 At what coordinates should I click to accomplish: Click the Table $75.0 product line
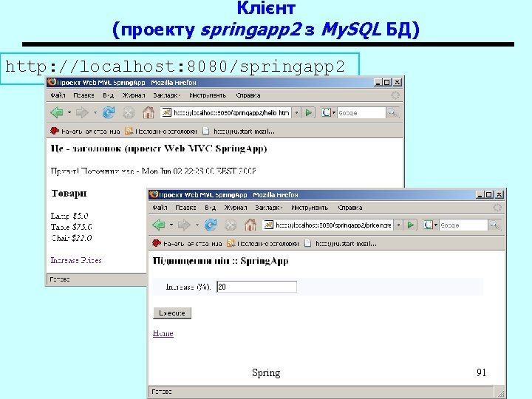coord(71,227)
